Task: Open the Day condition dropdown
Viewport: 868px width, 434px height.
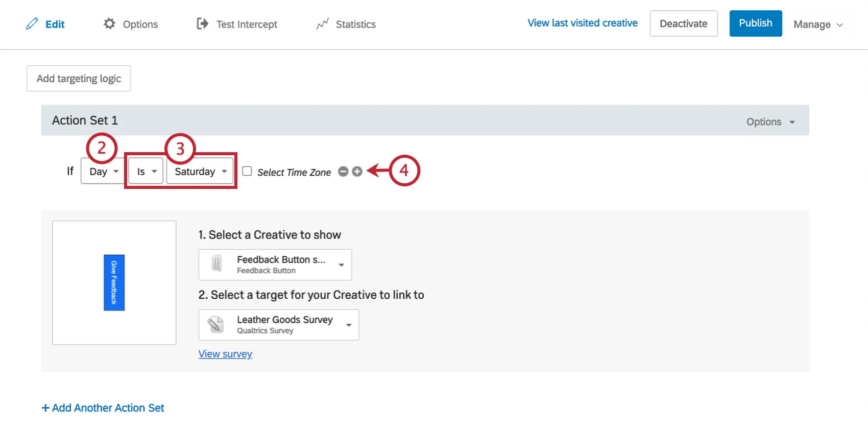Action: pos(103,171)
